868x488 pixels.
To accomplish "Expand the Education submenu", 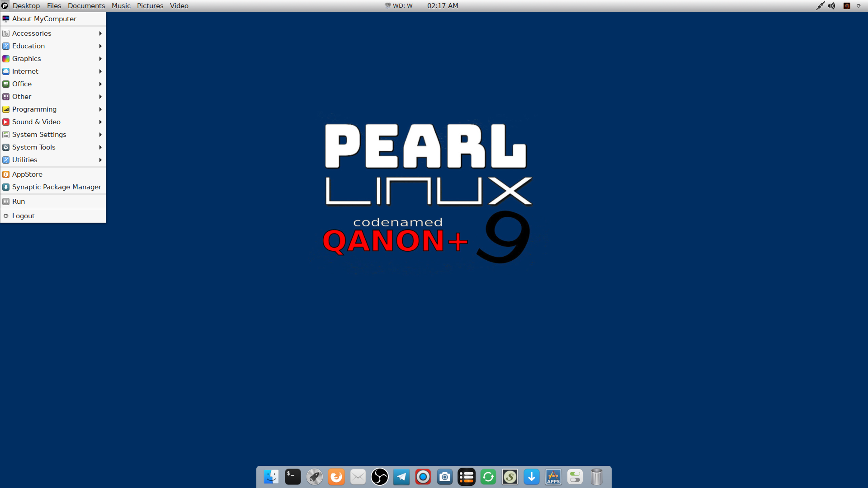I will coord(53,46).
